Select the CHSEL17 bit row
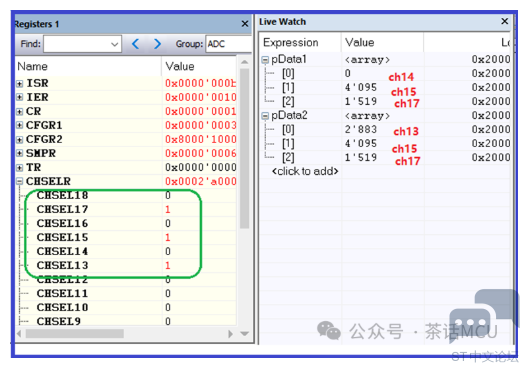The image size is (528, 372). 126,209
